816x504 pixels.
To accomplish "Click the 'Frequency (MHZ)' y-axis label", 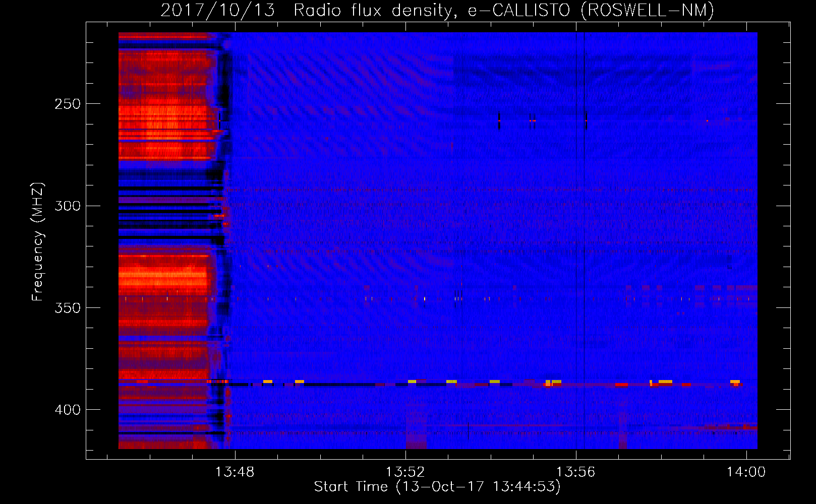I will [x=38, y=242].
